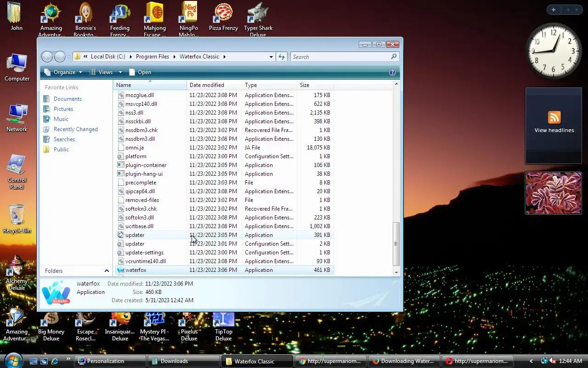The image size is (588, 368).
Task: Launch TipTop Deluxe desktop shortcut
Action: pos(223,327)
